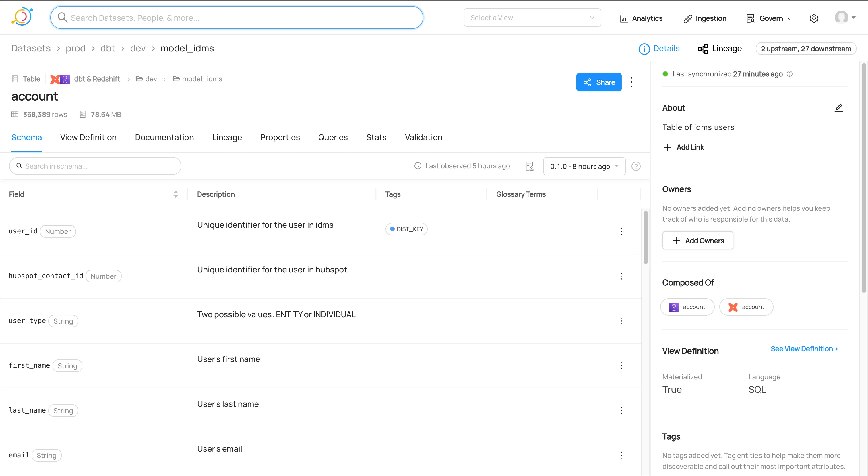Image resolution: width=868 pixels, height=476 pixels.
Task: Open the version dropdown 0.1.0 - 8 hours ago
Action: click(x=583, y=166)
